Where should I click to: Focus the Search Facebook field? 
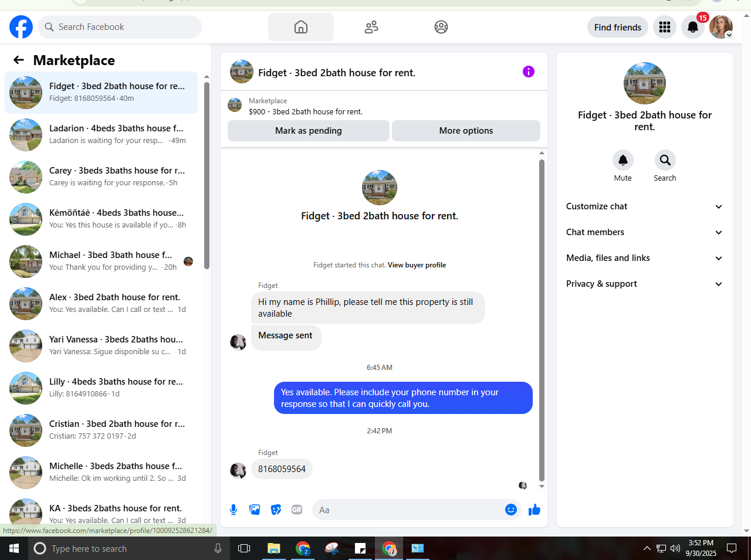120,27
